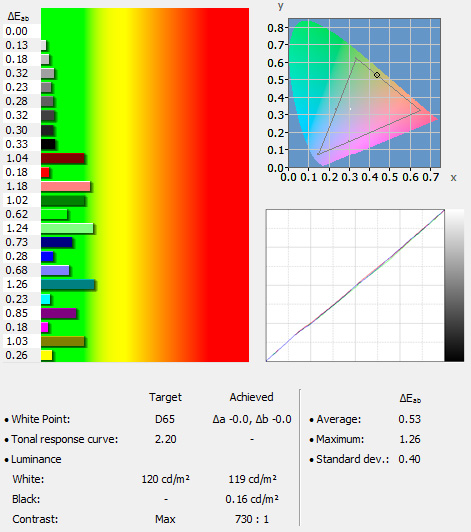Select the olive bar beside 1.03
This screenshot has height=532, width=471.
pyautogui.click(x=63, y=341)
